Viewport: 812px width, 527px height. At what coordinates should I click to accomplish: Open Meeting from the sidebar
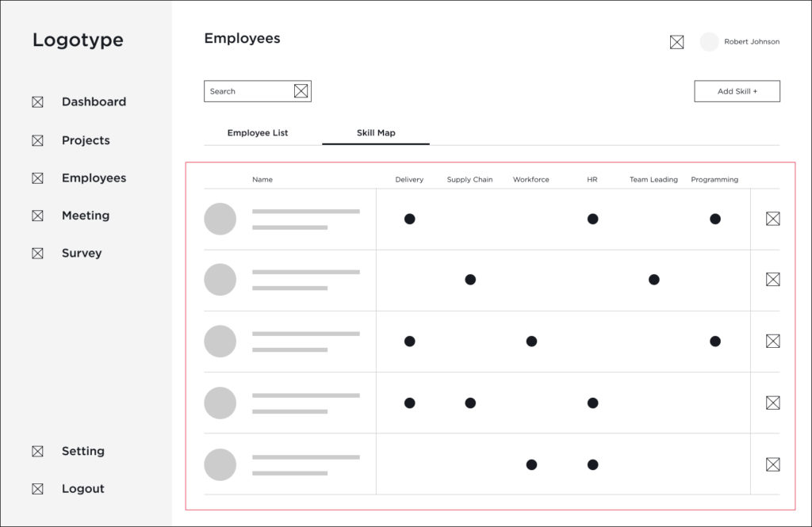tap(86, 216)
